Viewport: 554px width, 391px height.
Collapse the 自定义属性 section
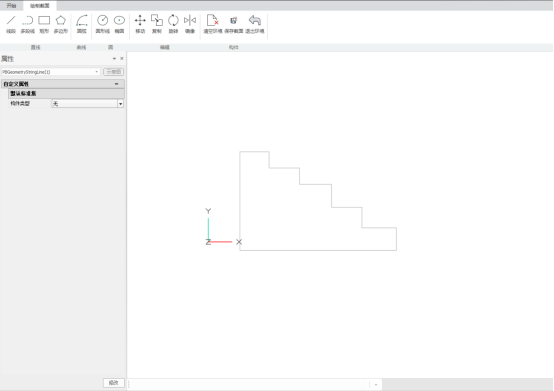pos(117,84)
